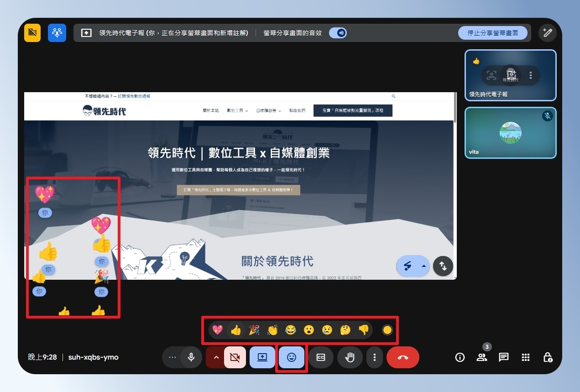Send the sparkling heart reaction from reaction bar

click(218, 329)
